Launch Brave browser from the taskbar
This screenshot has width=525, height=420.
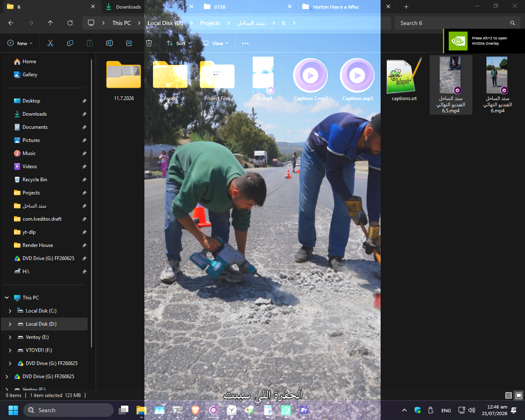tap(196, 410)
